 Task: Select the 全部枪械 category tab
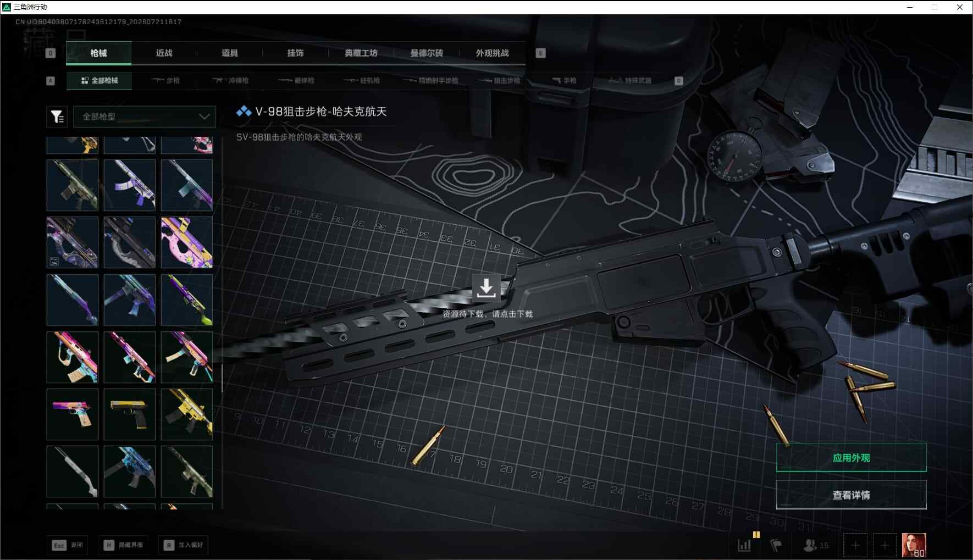tap(99, 81)
